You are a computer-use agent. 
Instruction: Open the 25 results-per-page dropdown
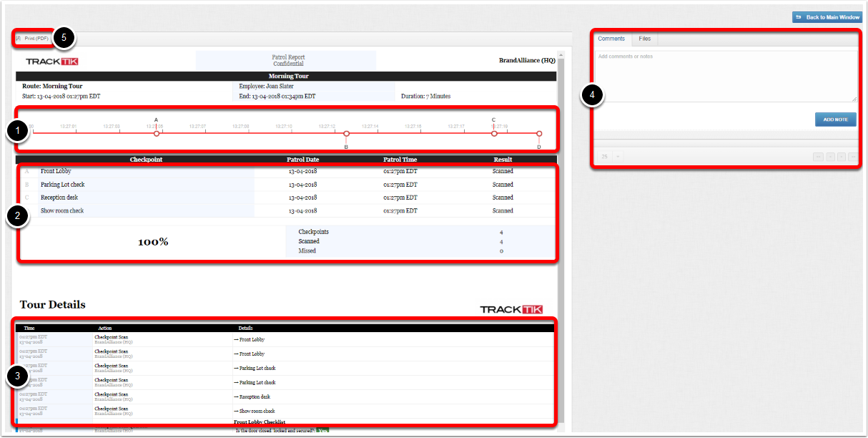(604, 156)
